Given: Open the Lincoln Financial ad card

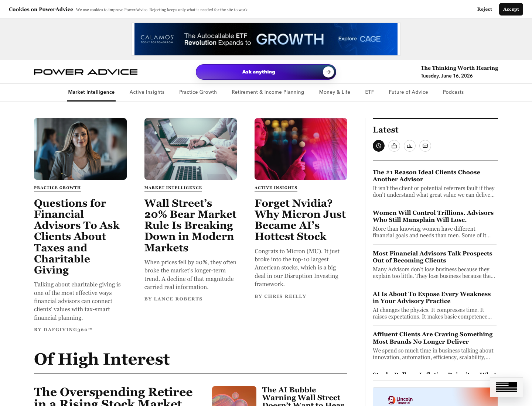Looking at the screenshot, I should coord(435,397).
